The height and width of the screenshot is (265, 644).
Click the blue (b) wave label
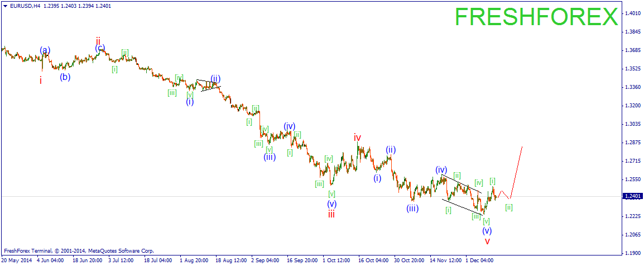(x=65, y=77)
